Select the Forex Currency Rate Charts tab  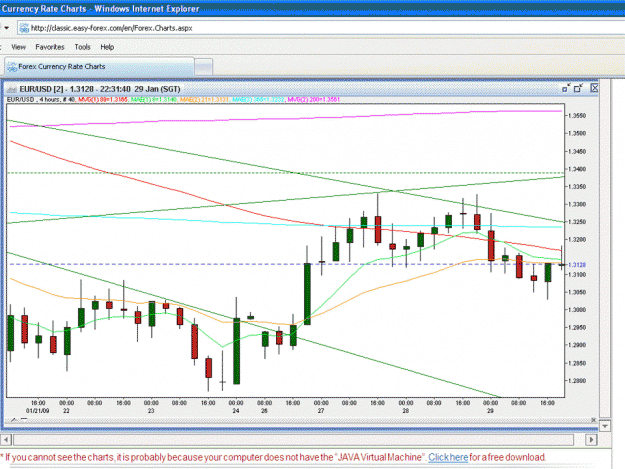pos(99,67)
